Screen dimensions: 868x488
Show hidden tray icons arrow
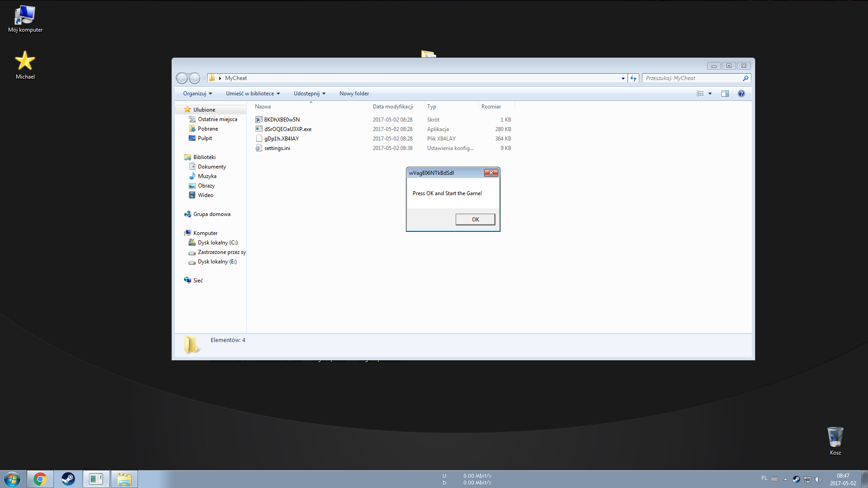coord(785,479)
